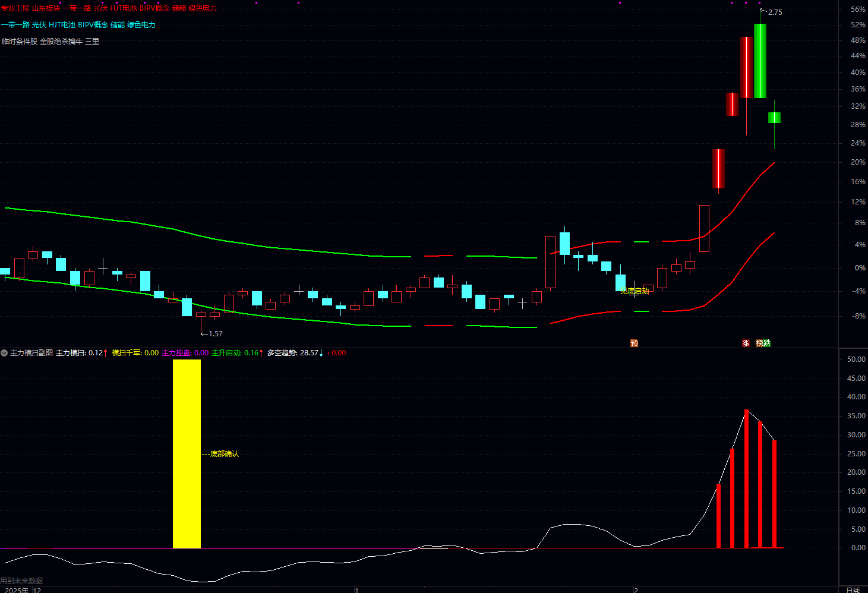Collapse the 主力横扫副图 indicator dropdown arrow
This screenshot has height=593, width=868.
tap(4, 353)
